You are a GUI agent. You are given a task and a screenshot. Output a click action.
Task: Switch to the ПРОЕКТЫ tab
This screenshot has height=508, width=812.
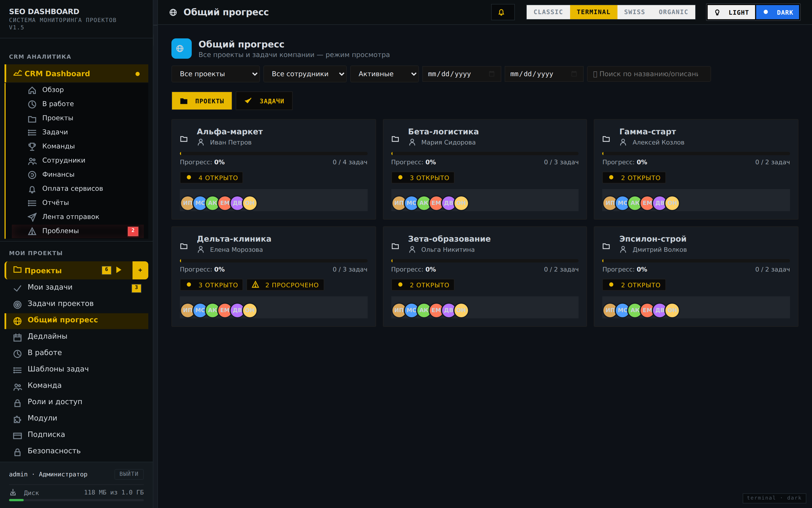coord(202,101)
